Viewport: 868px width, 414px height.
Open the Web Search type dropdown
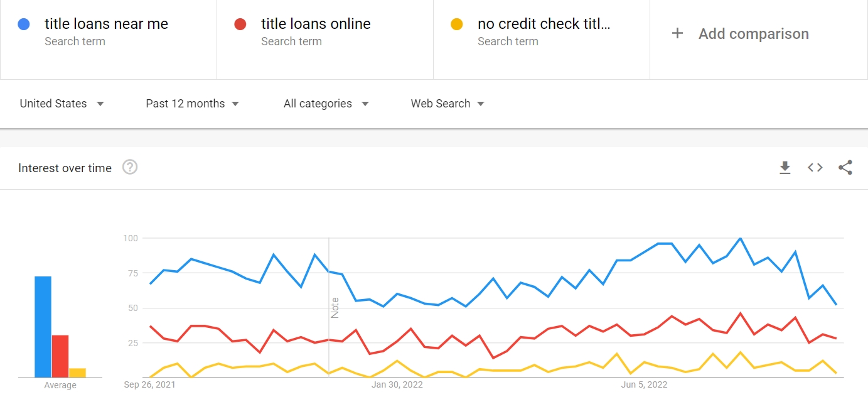(448, 104)
